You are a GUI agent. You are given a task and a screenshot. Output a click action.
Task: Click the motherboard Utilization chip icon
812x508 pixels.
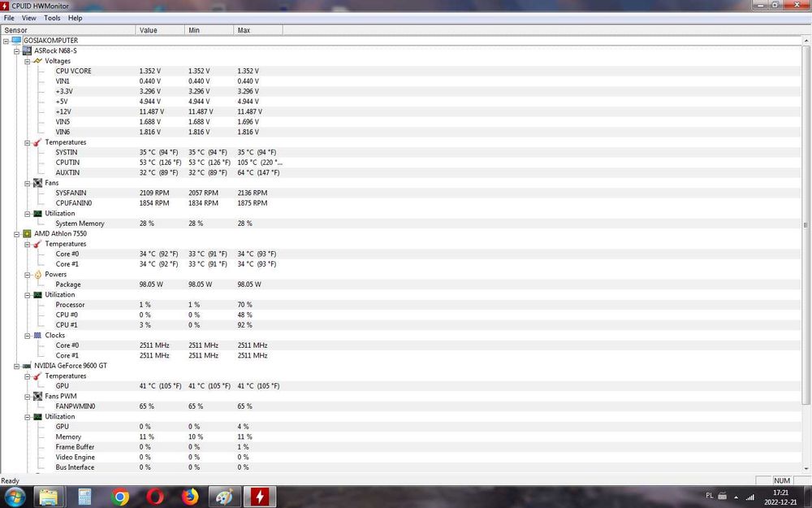[37, 213]
